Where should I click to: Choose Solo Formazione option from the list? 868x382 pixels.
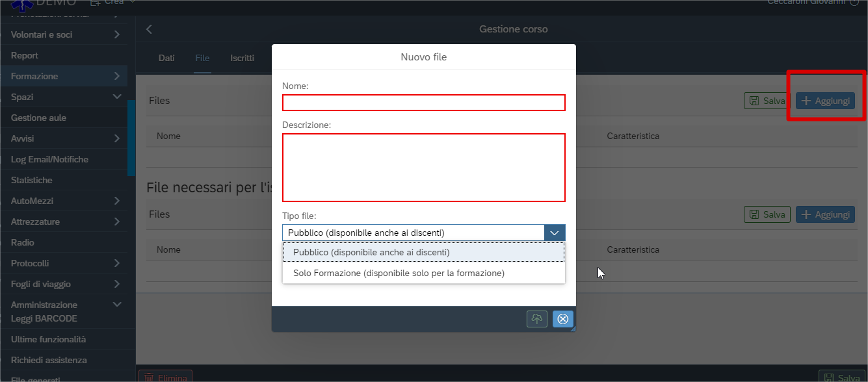coord(399,274)
